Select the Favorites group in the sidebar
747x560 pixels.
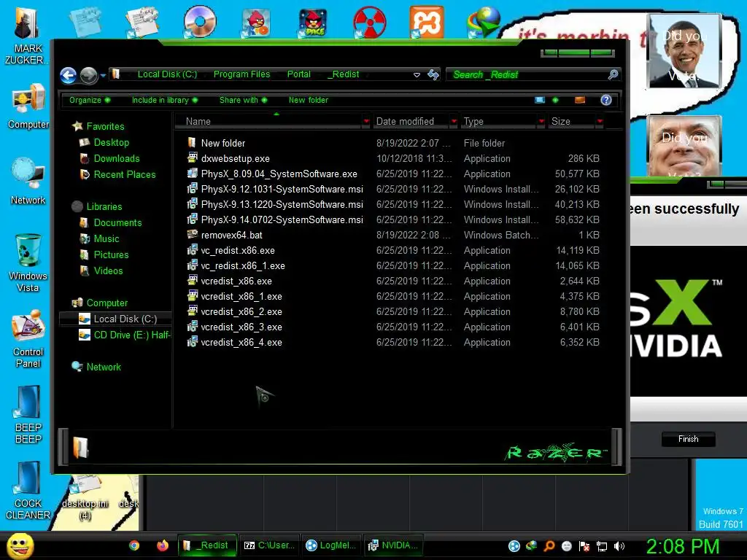point(105,126)
